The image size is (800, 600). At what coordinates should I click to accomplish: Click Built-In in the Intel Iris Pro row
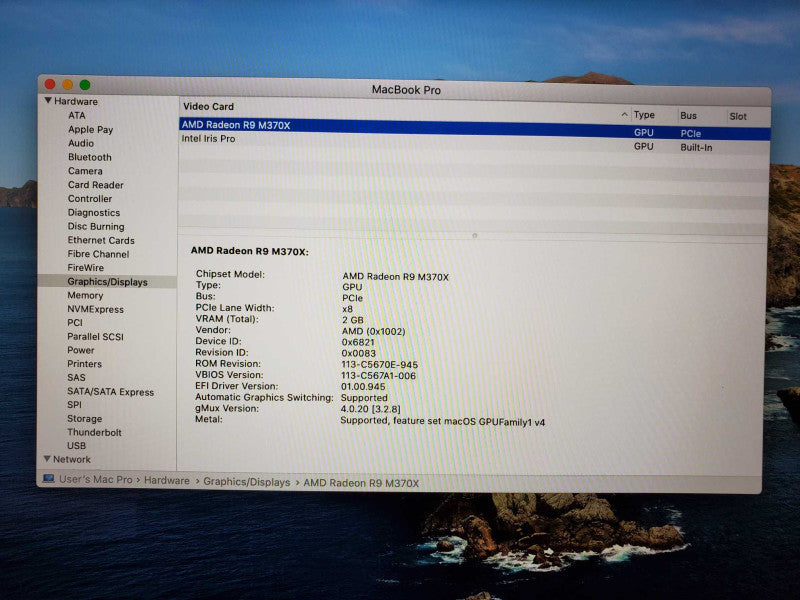[x=696, y=147]
